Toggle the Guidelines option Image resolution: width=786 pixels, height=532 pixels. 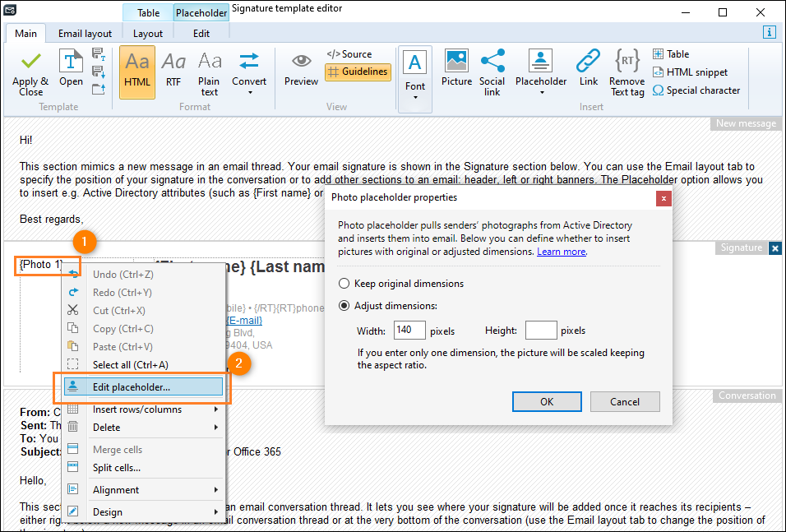click(x=358, y=72)
